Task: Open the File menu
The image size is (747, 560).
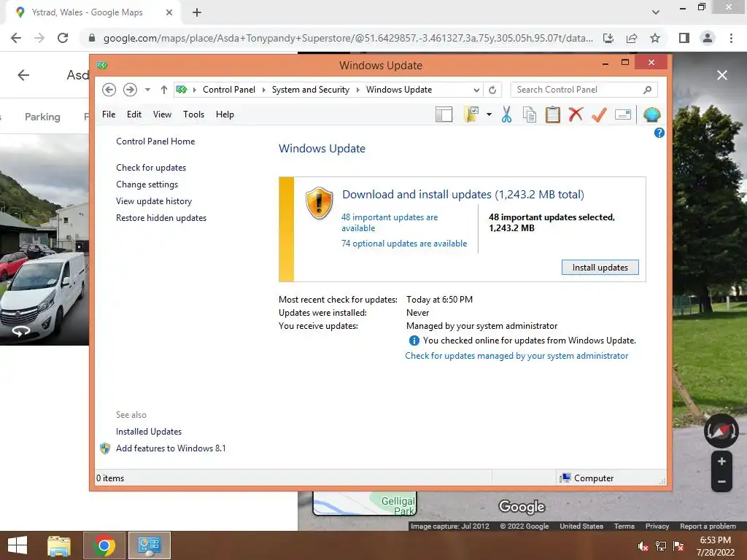Action: tap(109, 114)
